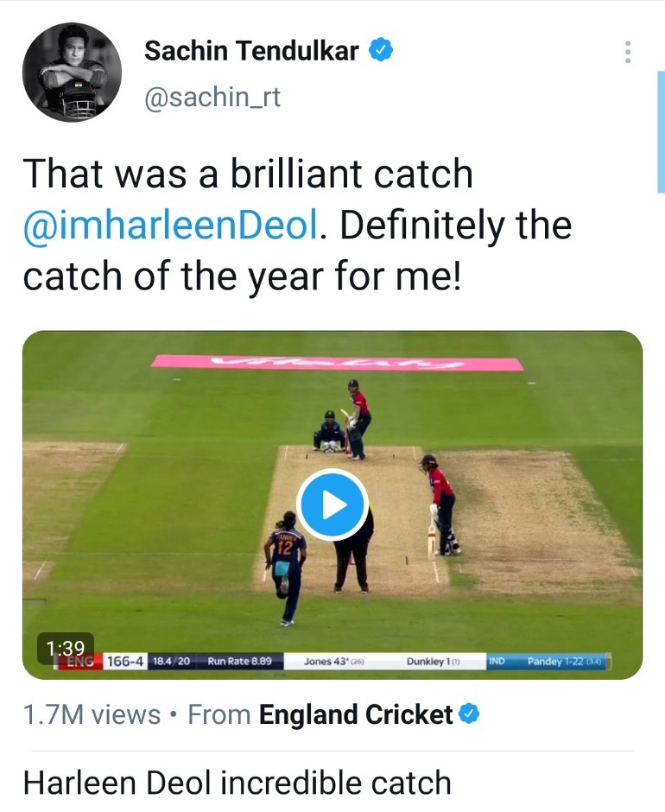
Task: Click the verified badge next to England Cricket
Action: (469, 714)
